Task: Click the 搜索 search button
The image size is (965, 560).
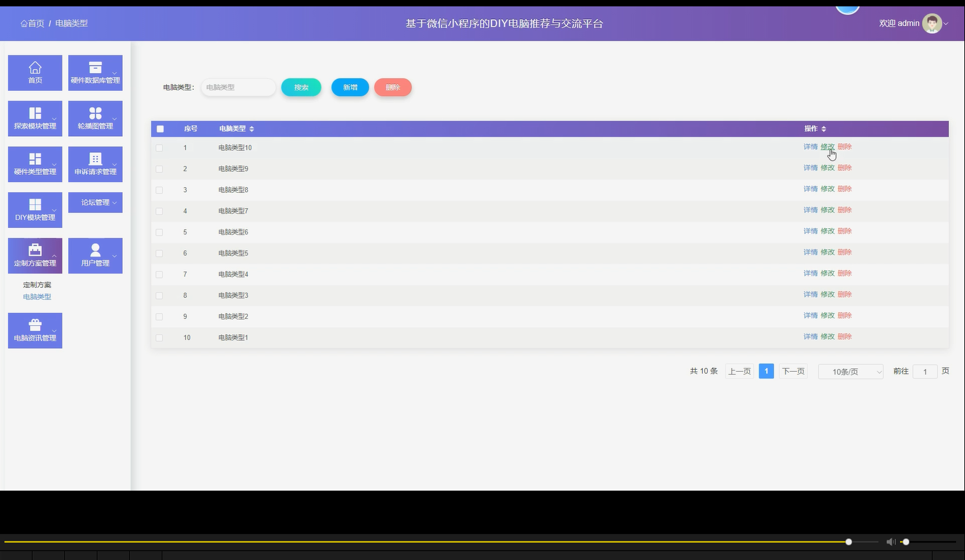Action: click(x=301, y=87)
